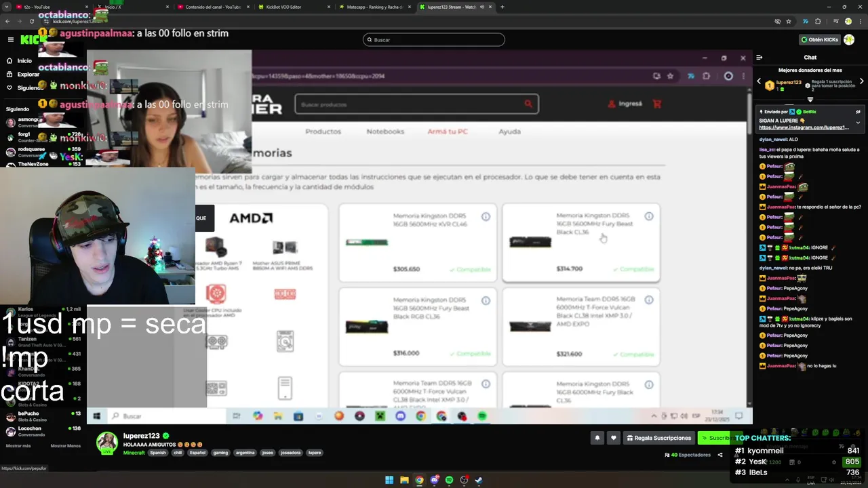Select the 'Spanish' stream tag
Image resolution: width=868 pixels, height=488 pixels.
(x=158, y=453)
